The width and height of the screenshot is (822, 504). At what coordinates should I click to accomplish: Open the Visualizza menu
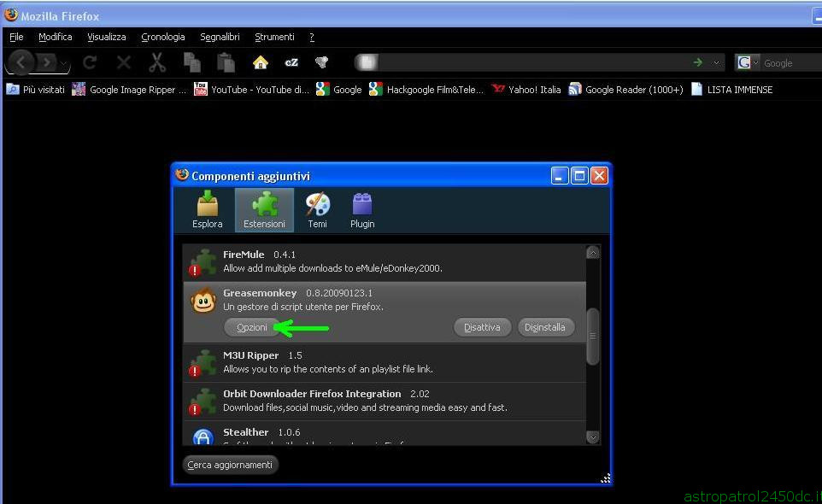point(107,37)
